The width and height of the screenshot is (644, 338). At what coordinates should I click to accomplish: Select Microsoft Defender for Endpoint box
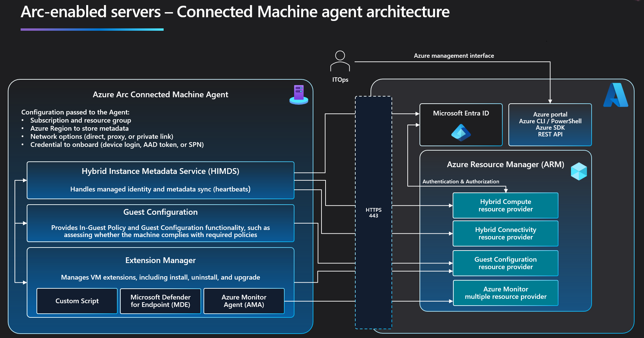161,301
